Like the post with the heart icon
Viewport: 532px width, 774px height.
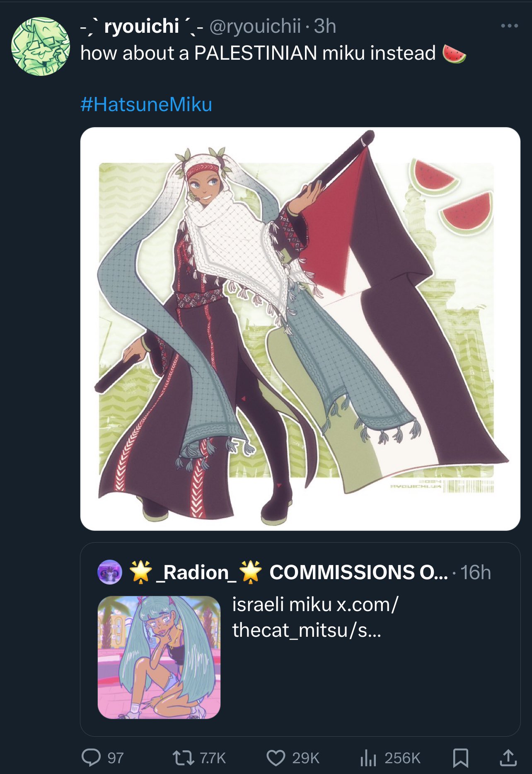pos(276,757)
